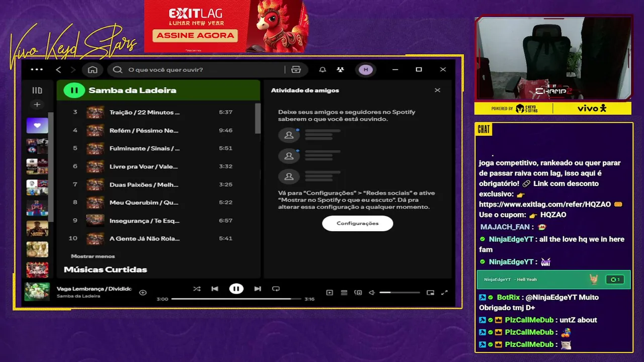Screen dimensions: 644x362
Task: Open the Now Playing view
Action: pos(330,293)
